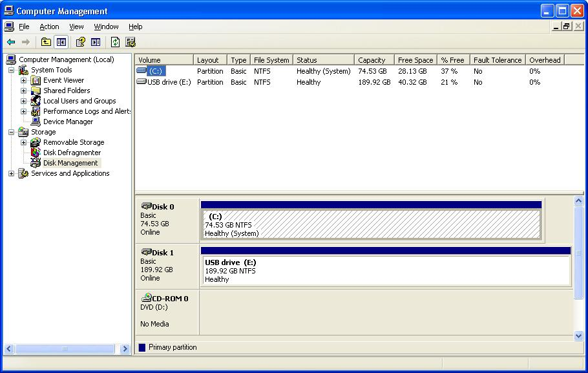588x373 pixels.
Task: Click the tree pane scroll right arrow
Action: [125, 349]
